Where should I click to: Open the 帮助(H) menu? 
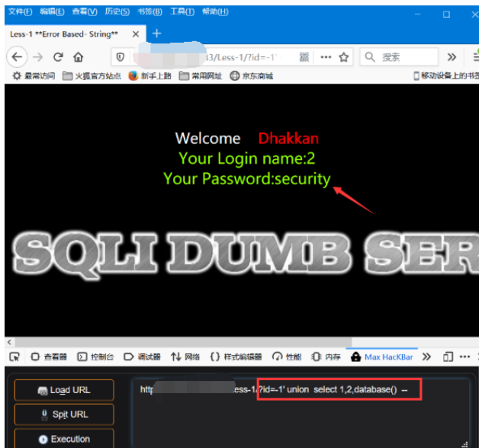215,11
